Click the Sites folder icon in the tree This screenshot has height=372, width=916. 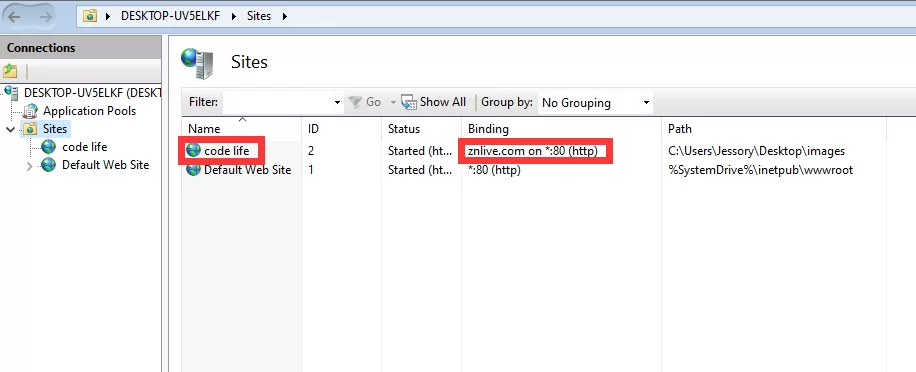pyautogui.click(x=29, y=129)
